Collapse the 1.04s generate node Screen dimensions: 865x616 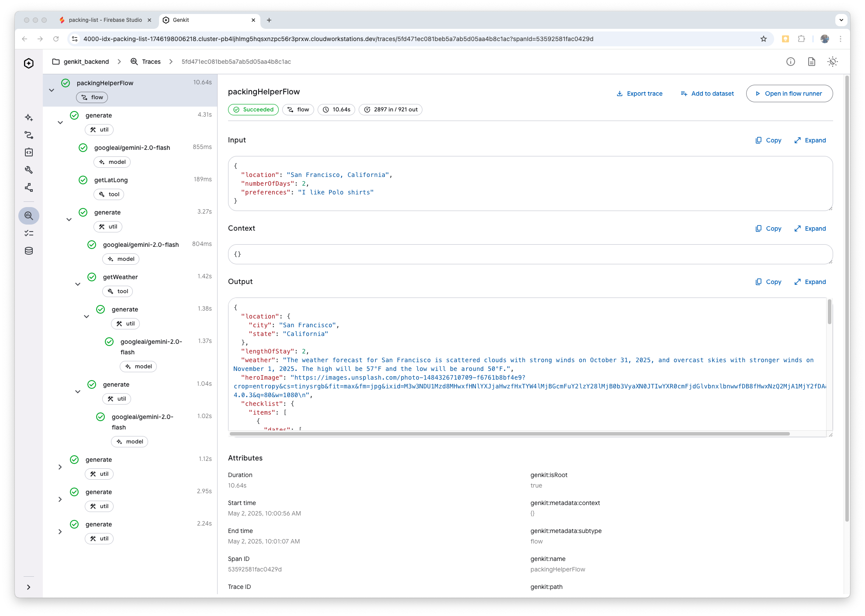[78, 391]
